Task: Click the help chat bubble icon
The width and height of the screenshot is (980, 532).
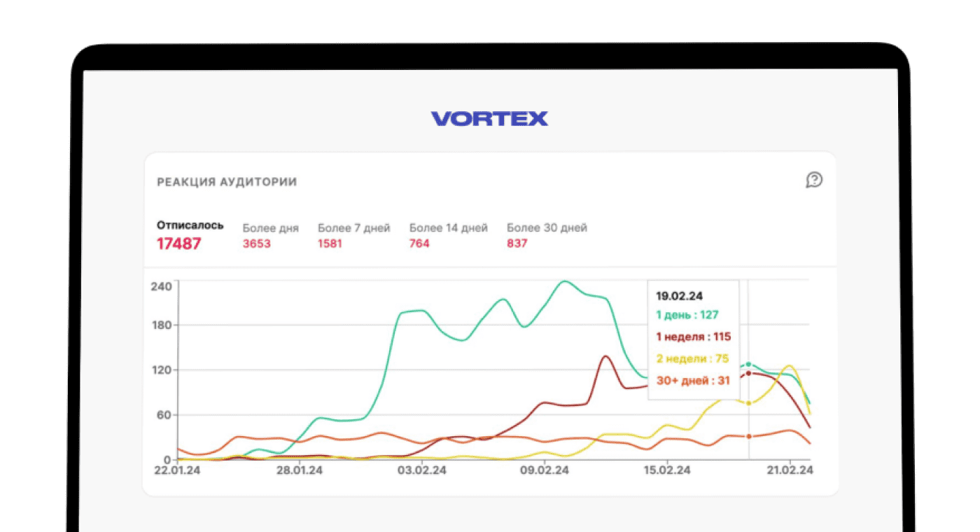Action: (x=814, y=181)
